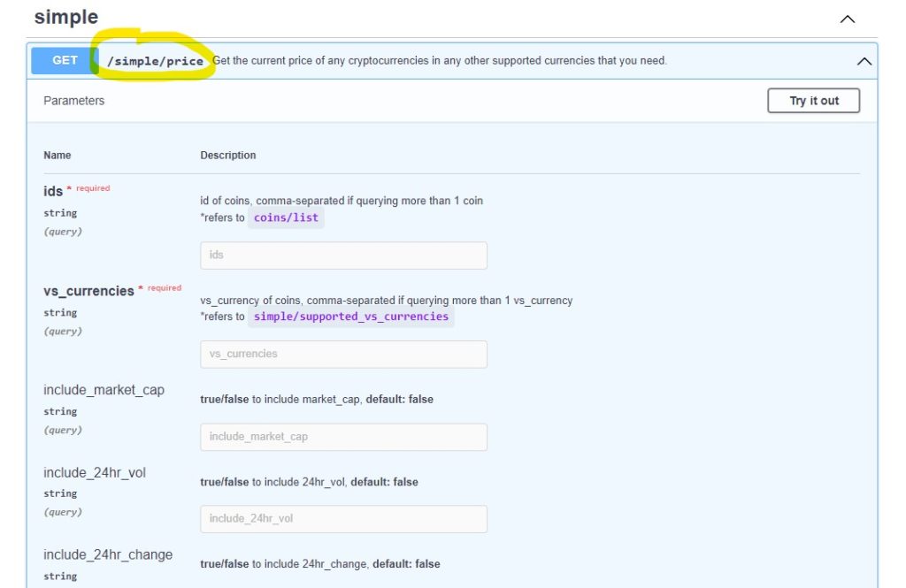Click the simple tag heading
The height and width of the screenshot is (588, 906).
(66, 17)
